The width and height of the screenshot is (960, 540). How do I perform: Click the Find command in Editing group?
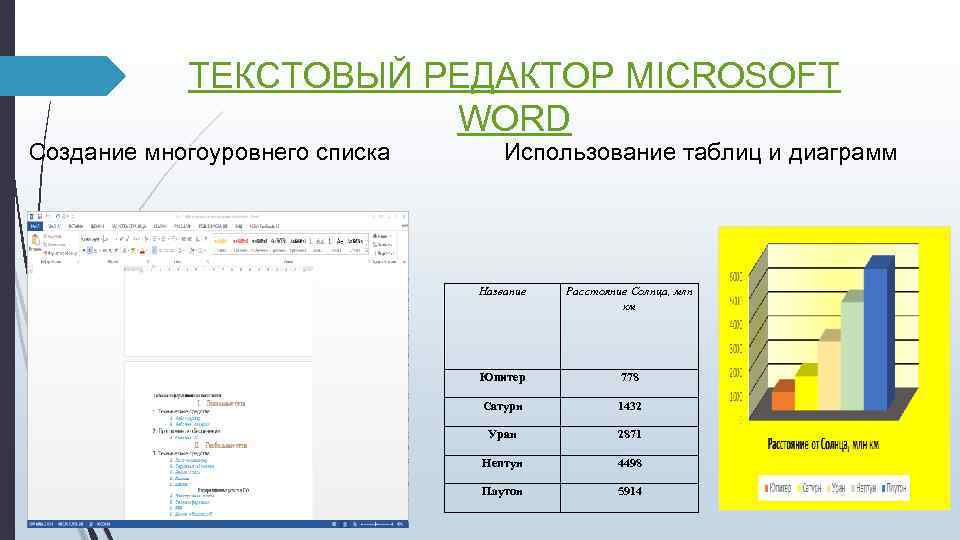[x=381, y=236]
